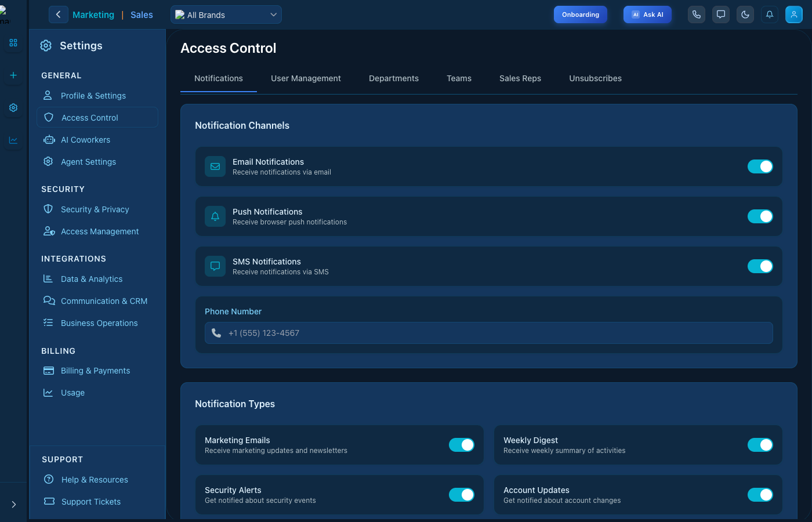Disable the Email Notifications toggle
This screenshot has height=522, width=812.
[760, 166]
